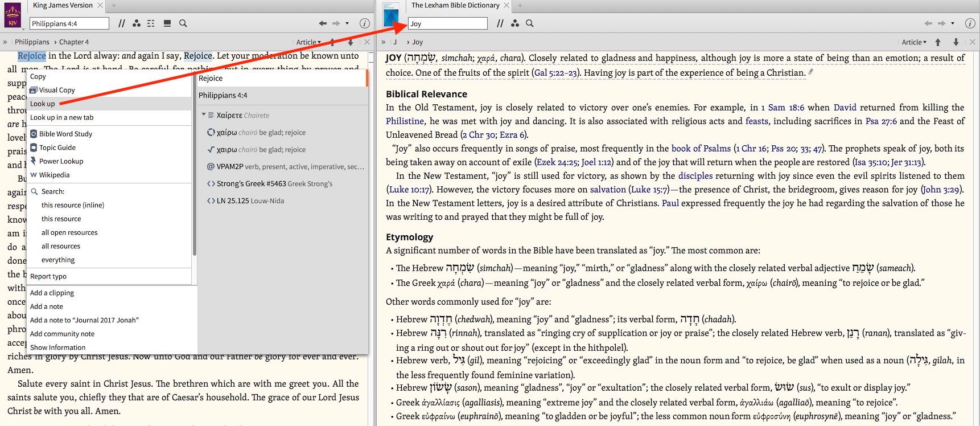
Task: Open visual filters in Lexham Bible Dictionary
Action: pos(515,23)
